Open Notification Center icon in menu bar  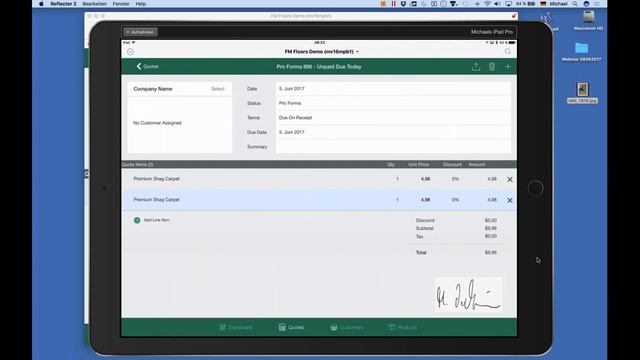click(x=598, y=4)
